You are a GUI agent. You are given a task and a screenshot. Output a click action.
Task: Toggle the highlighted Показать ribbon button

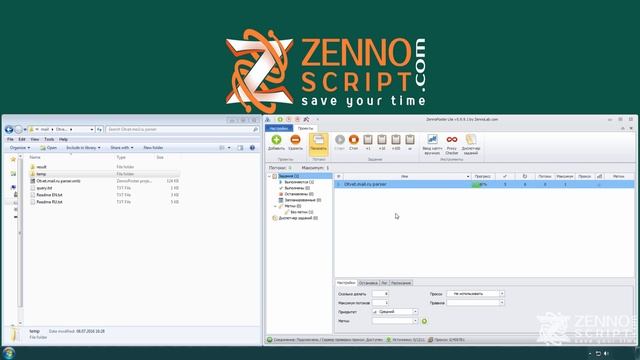click(x=318, y=144)
